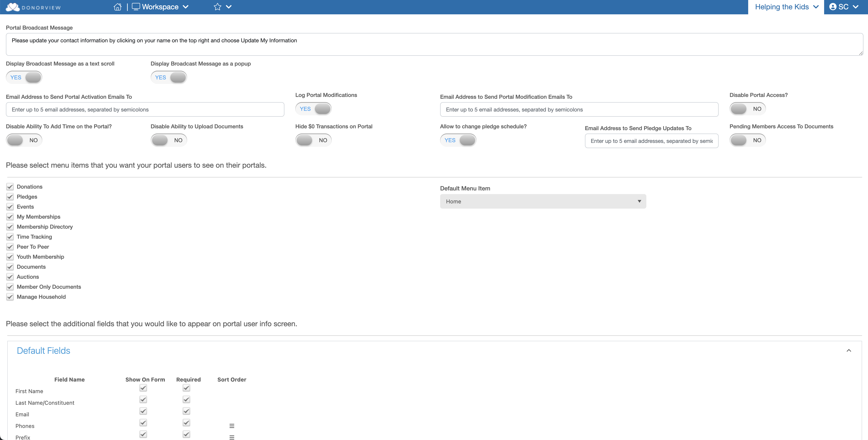This screenshot has width=868, height=440.
Task: Open the Helping the Kids organization dropdown
Action: pyautogui.click(x=786, y=7)
